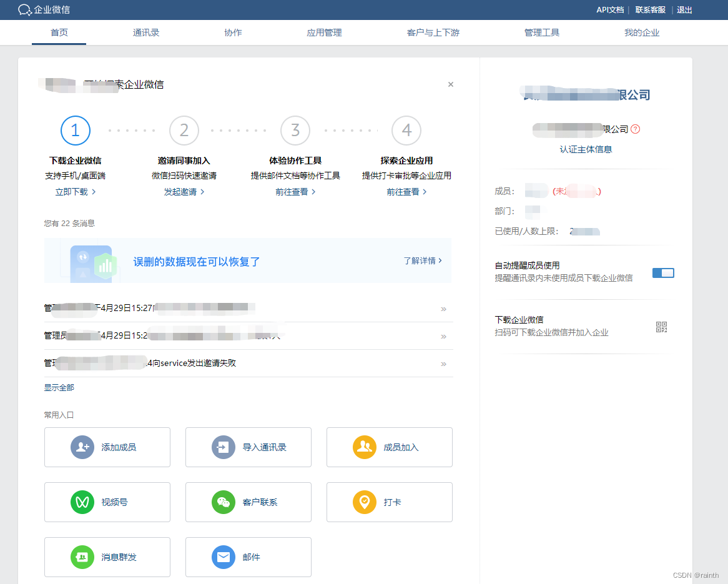Click the 向service发出邀请失败 message text

[x=195, y=363]
